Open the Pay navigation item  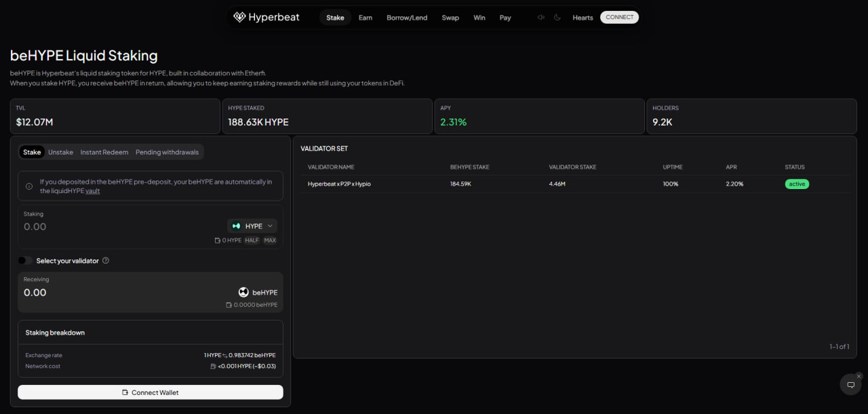coord(505,18)
